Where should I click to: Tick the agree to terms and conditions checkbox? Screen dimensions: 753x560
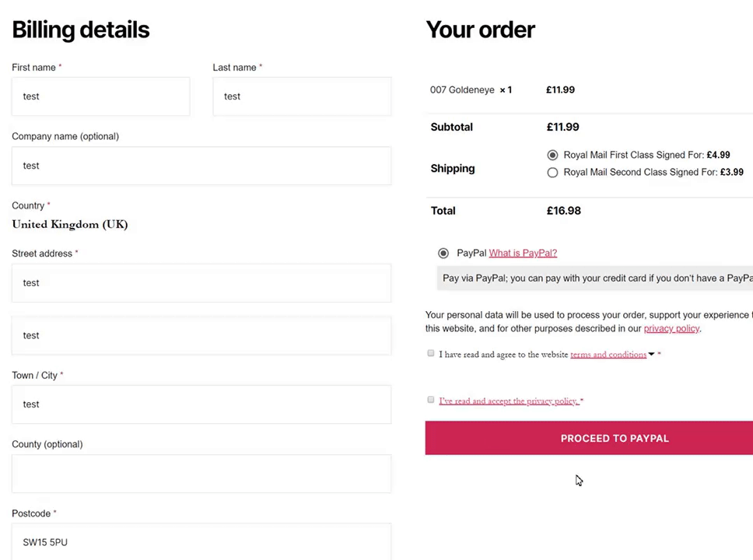[431, 354]
